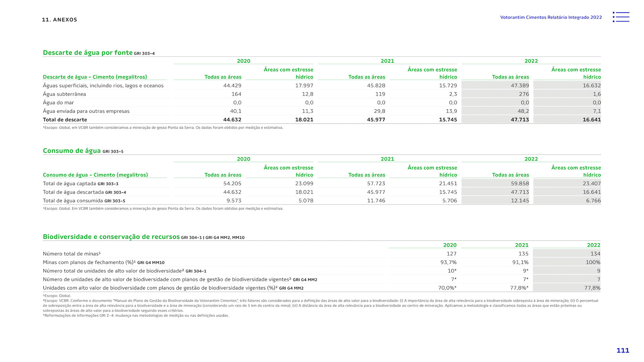Click the value 59.858 for 2022
Screen dimensions: 644x362
[x=520, y=184]
